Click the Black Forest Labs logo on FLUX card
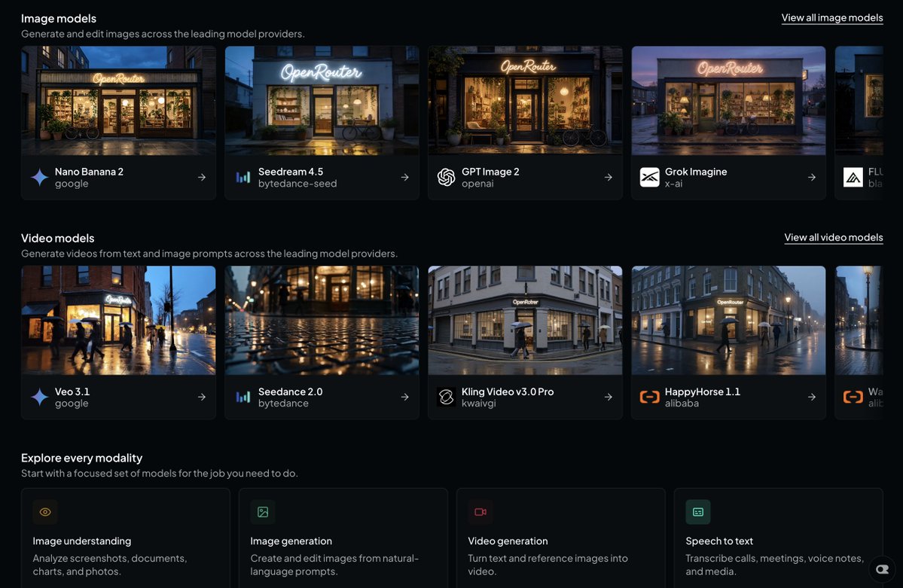 [x=853, y=178]
